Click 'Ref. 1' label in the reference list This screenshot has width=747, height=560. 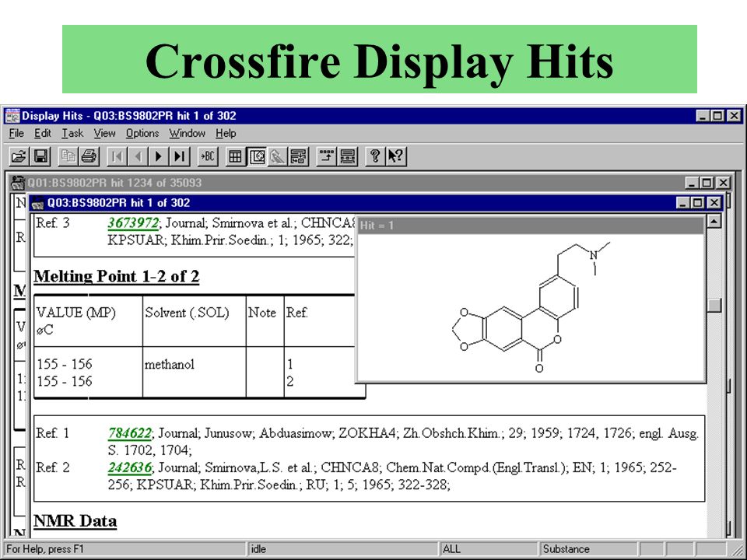(x=52, y=433)
